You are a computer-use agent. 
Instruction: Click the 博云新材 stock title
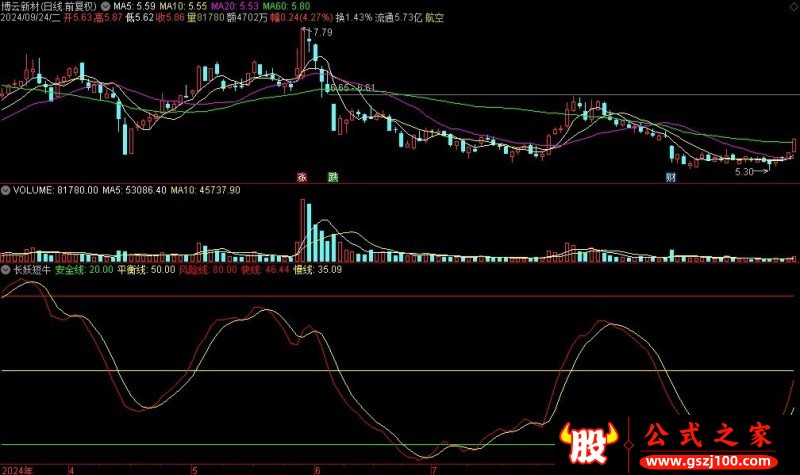pos(24,5)
